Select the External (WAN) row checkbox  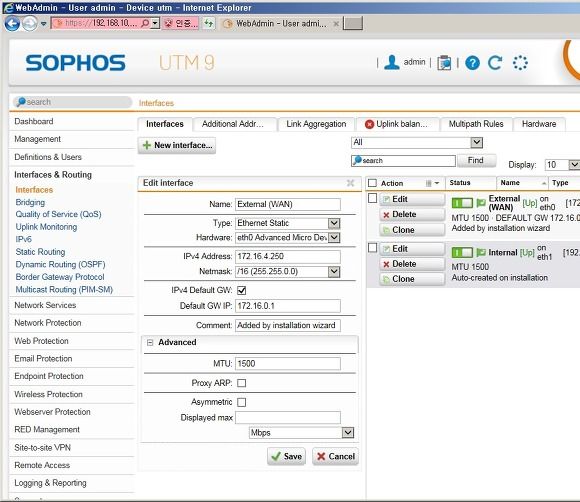tap(372, 198)
